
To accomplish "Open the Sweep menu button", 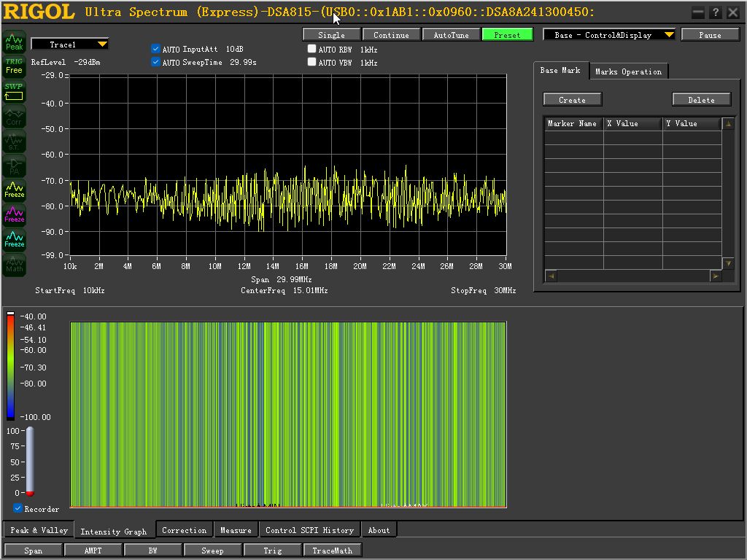I will point(212,550).
